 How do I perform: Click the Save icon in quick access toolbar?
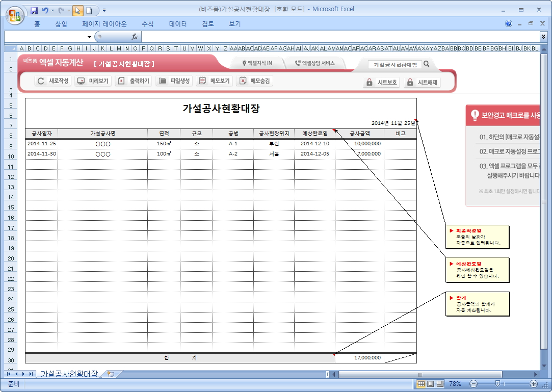pos(34,10)
